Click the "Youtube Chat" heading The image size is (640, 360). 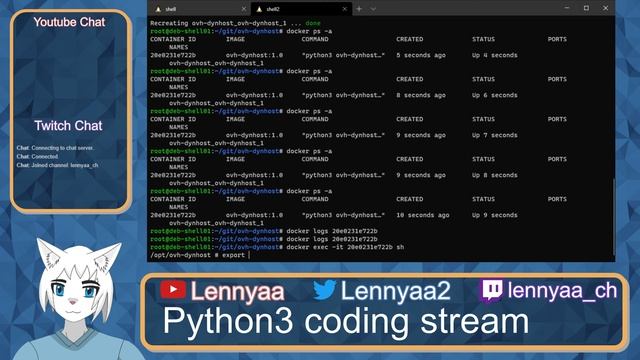tap(69, 22)
